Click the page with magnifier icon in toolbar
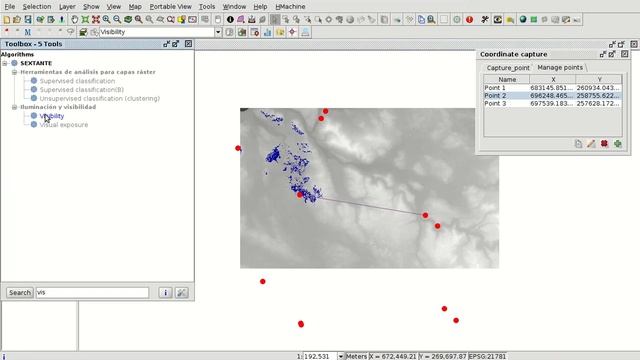The image size is (640, 360). tap(431, 19)
